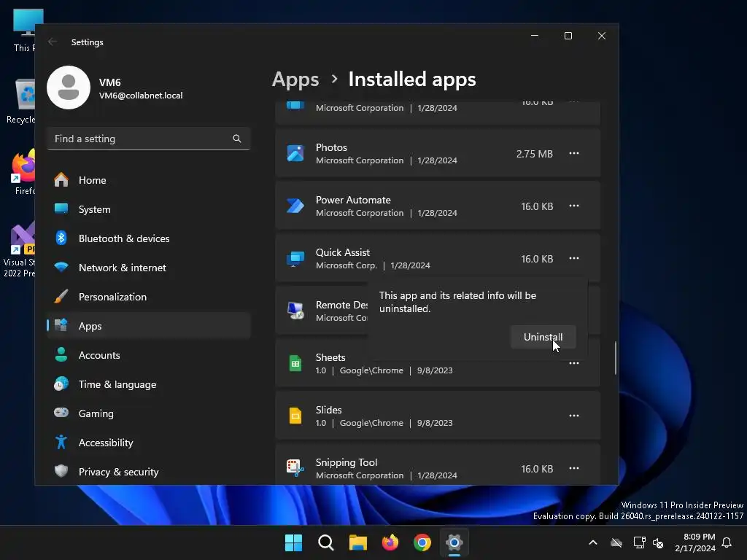Open Privacy & security settings

[149, 472]
